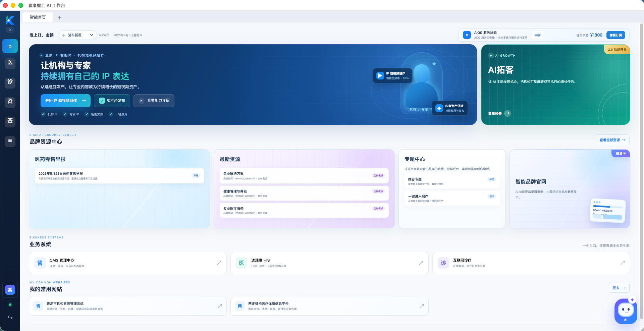Open the 企业解决方案 resource row

tap(304, 176)
